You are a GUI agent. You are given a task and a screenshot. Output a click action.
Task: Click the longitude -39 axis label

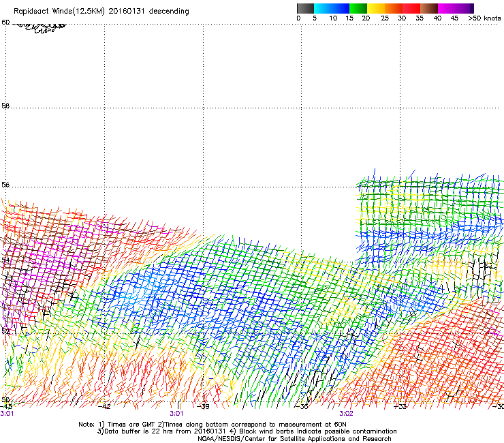pyautogui.click(x=203, y=406)
